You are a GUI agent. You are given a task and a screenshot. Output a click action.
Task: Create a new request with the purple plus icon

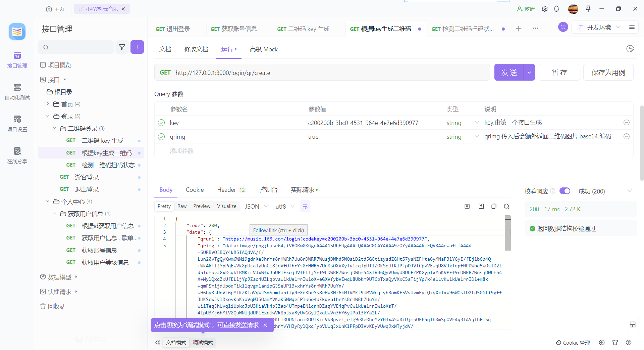pos(137,47)
